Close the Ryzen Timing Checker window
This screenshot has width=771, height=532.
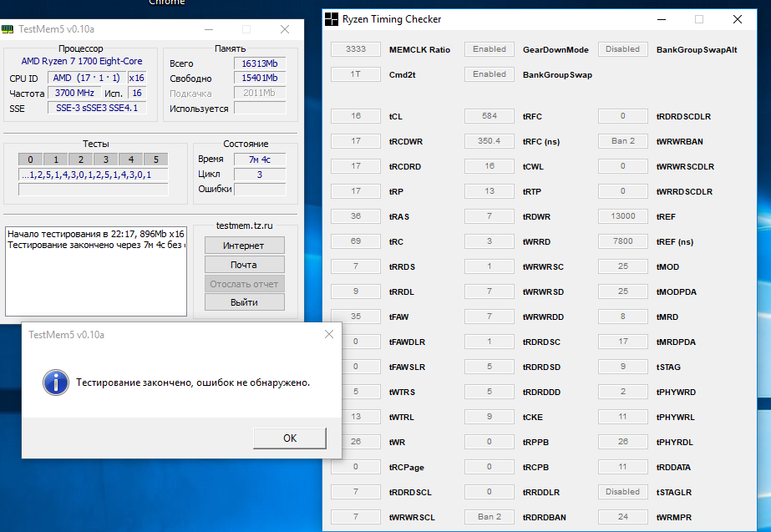tap(737, 19)
